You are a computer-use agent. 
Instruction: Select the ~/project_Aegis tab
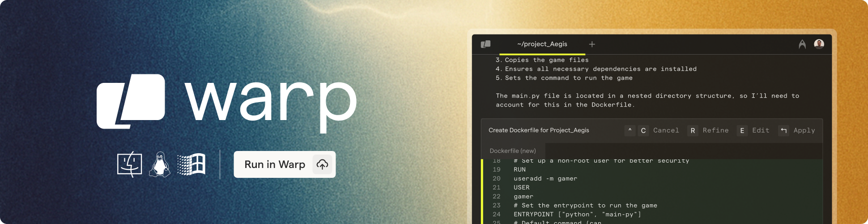click(542, 44)
